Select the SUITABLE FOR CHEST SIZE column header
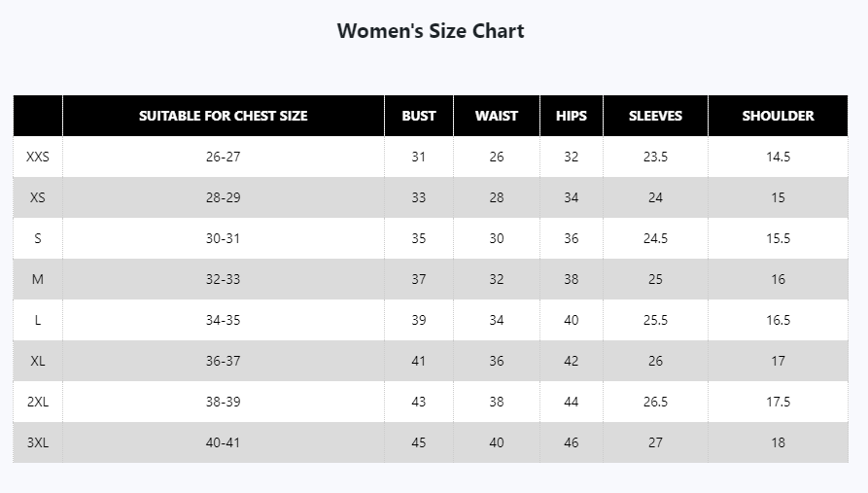 [224, 116]
